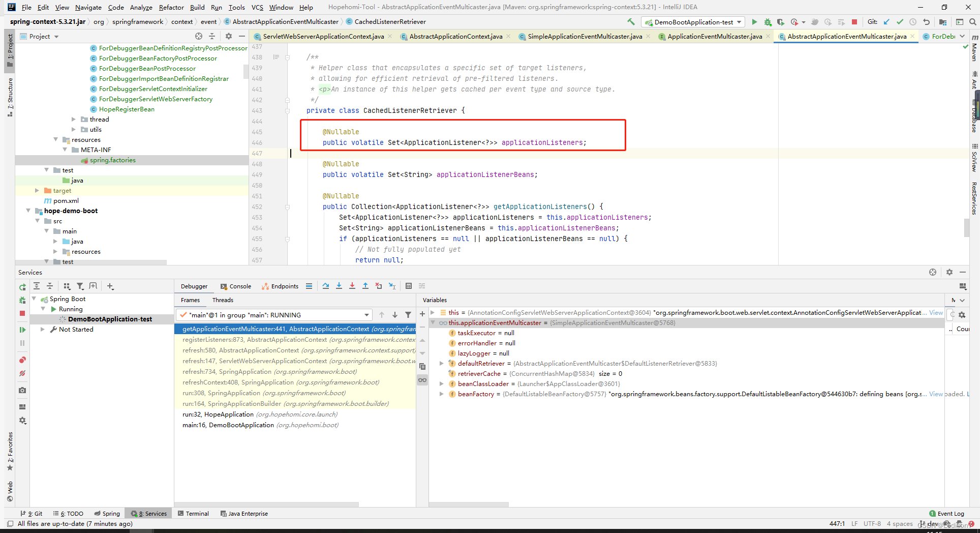Open Terminal tool window button
Image resolution: width=980 pixels, height=533 pixels.
tap(193, 514)
